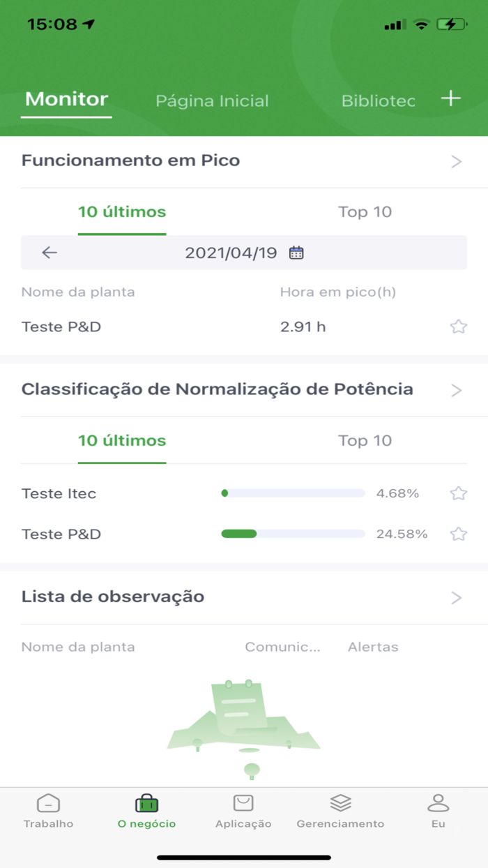
Task: Expand the Lista de observação section
Action: click(455, 597)
